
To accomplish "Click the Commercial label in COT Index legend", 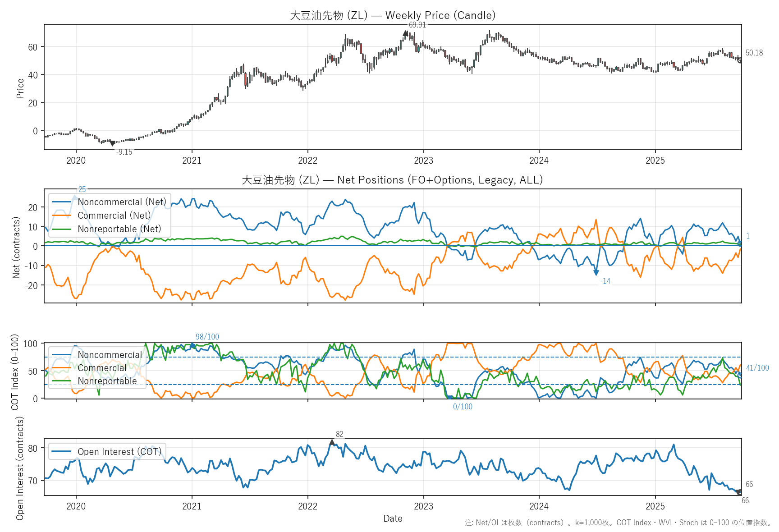I will (102, 368).
